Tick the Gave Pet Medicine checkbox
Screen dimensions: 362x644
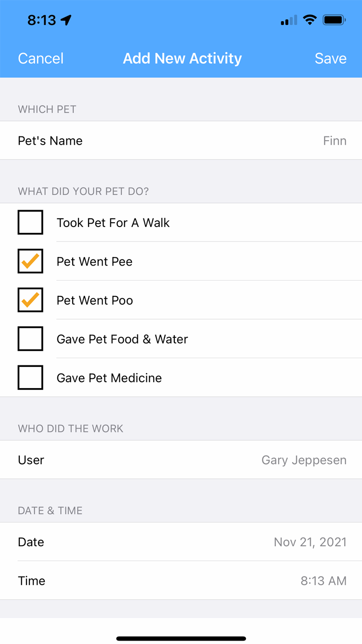coord(30,377)
